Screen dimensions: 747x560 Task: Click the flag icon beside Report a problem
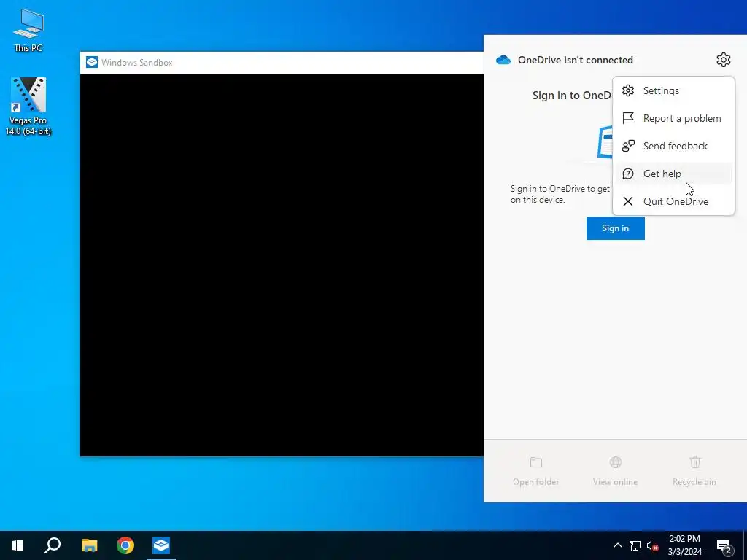[628, 118]
